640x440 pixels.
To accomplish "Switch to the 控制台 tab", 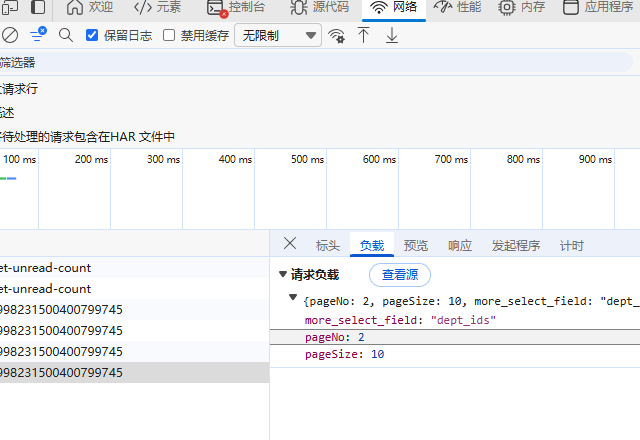I will coord(238,7).
